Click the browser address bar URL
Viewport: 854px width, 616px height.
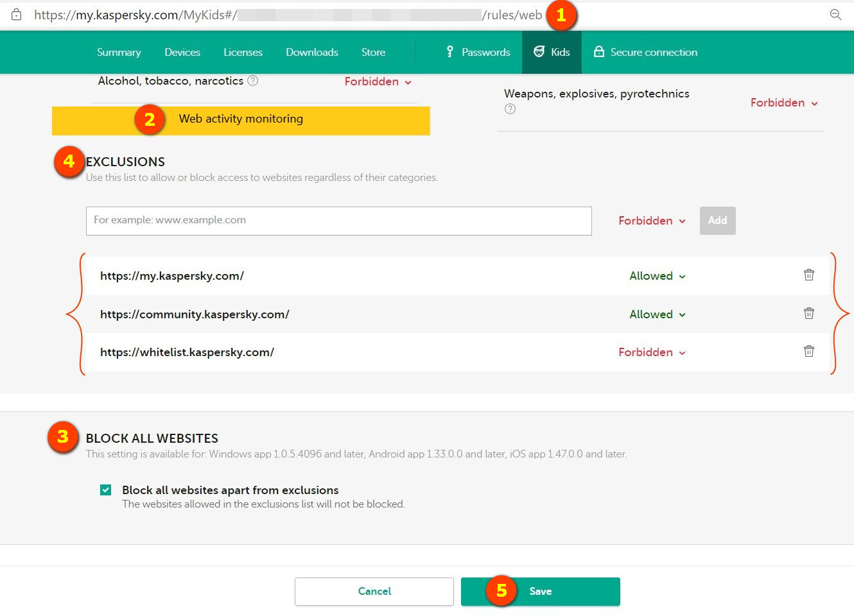pos(288,15)
